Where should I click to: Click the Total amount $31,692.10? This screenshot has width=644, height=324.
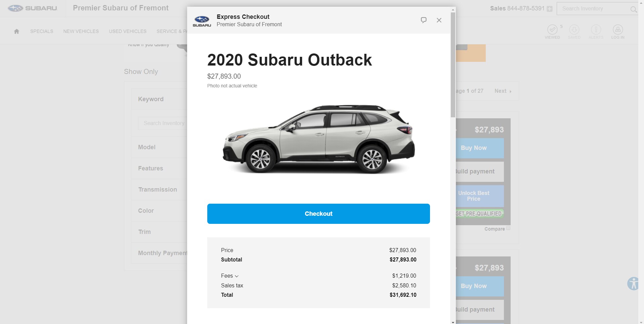[x=403, y=295]
